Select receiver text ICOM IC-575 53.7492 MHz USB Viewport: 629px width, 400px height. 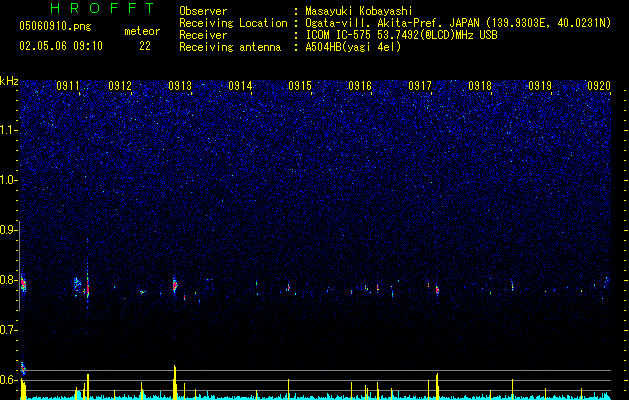401,35
